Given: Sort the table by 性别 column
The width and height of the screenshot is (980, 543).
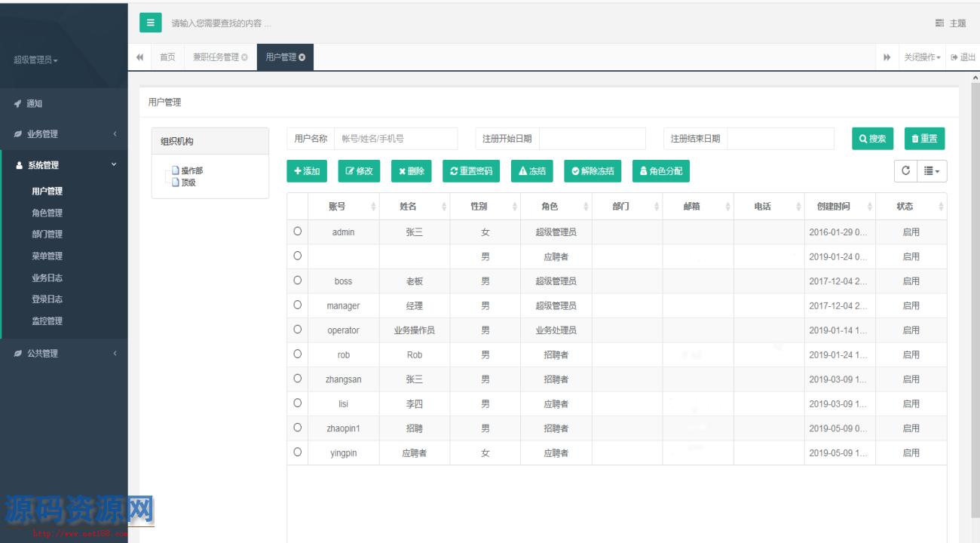Looking at the screenshot, I should click(485, 207).
